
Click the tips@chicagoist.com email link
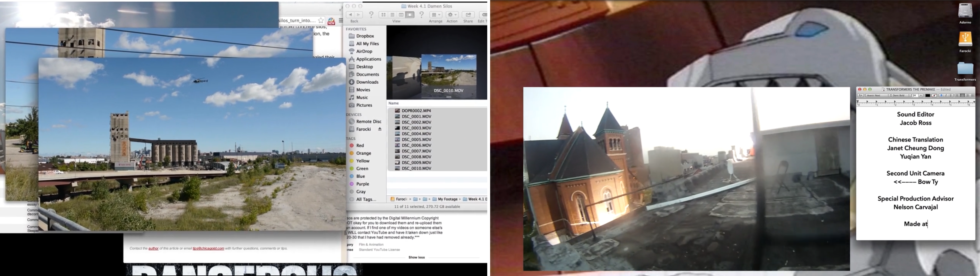[208, 249]
